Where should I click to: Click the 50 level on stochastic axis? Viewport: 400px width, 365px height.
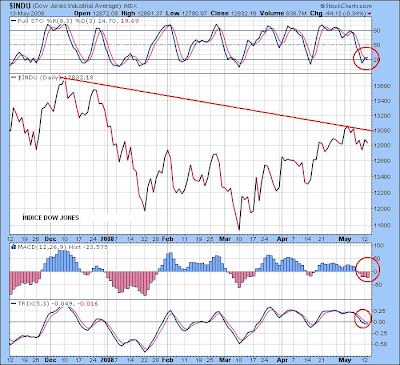377,44
